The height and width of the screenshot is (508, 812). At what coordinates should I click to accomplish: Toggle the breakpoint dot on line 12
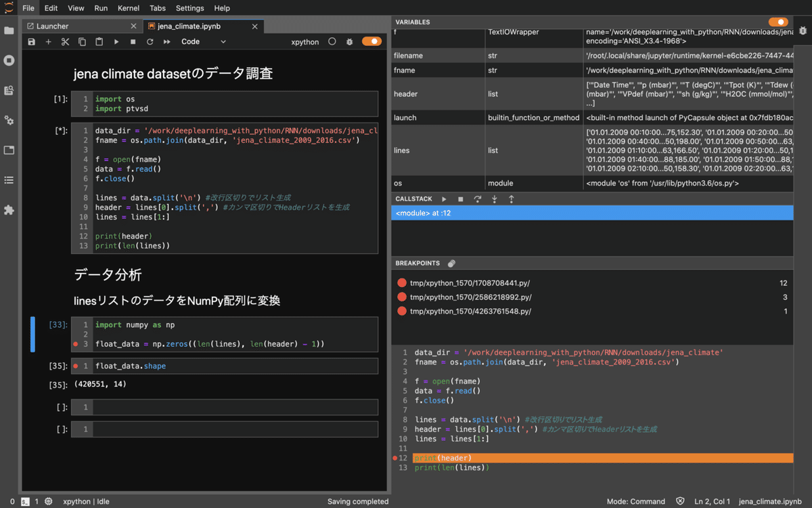click(x=394, y=458)
